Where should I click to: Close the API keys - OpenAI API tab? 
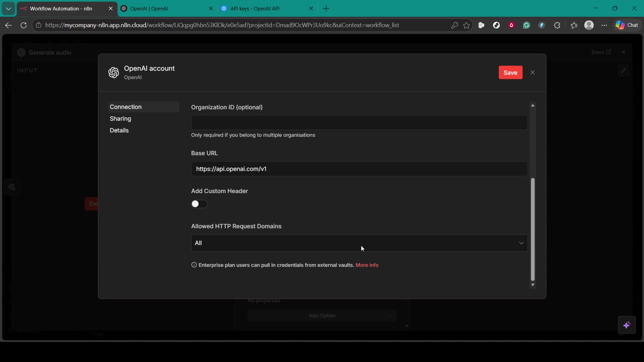pyautogui.click(x=311, y=8)
